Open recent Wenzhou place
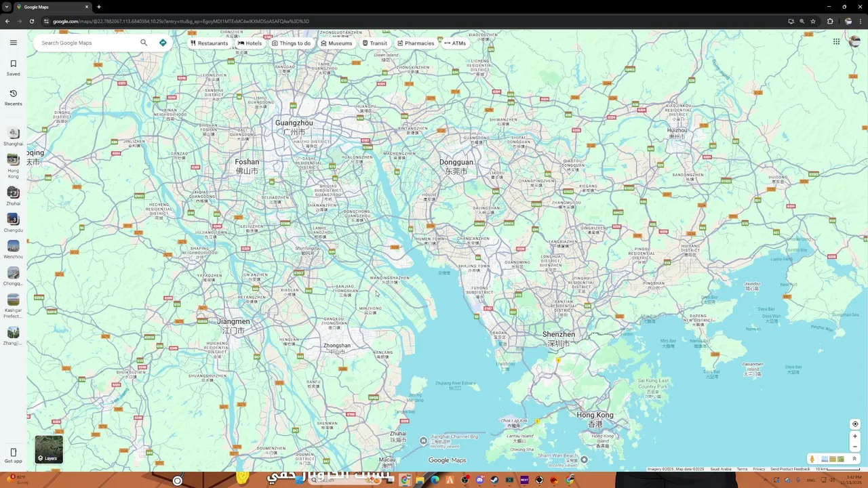868x488 pixels. tap(13, 249)
